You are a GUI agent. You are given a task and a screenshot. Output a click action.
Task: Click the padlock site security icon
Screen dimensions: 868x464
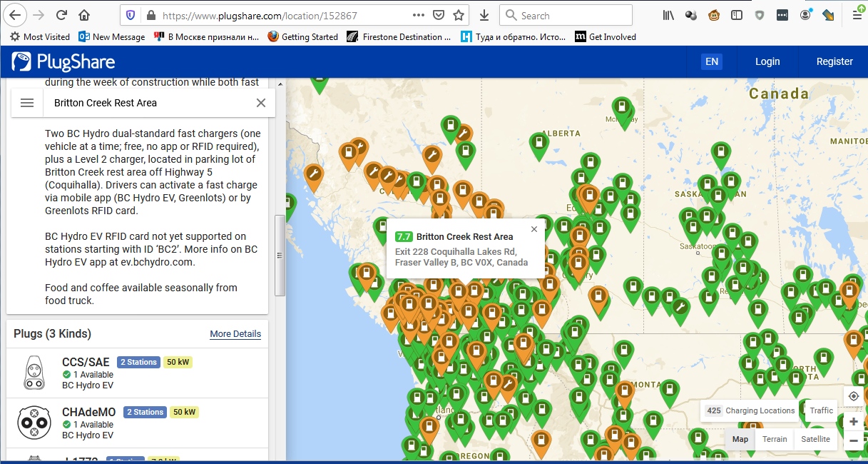click(150, 15)
